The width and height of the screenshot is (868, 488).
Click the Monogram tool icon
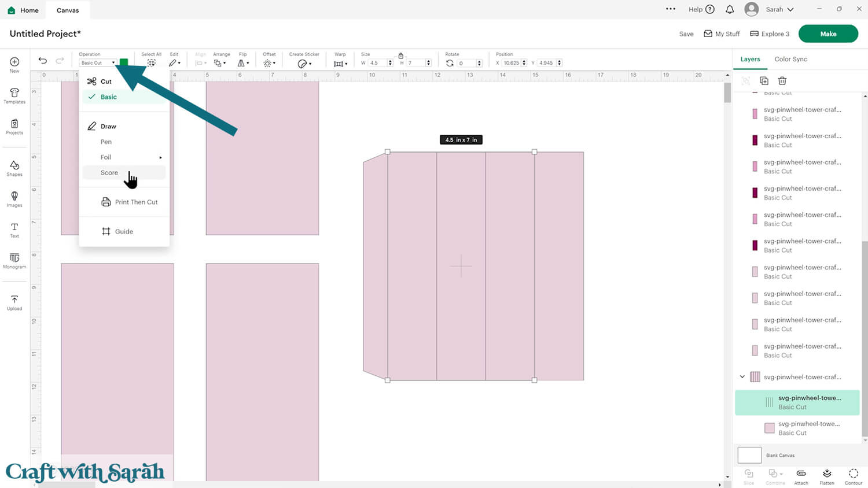[14, 260]
